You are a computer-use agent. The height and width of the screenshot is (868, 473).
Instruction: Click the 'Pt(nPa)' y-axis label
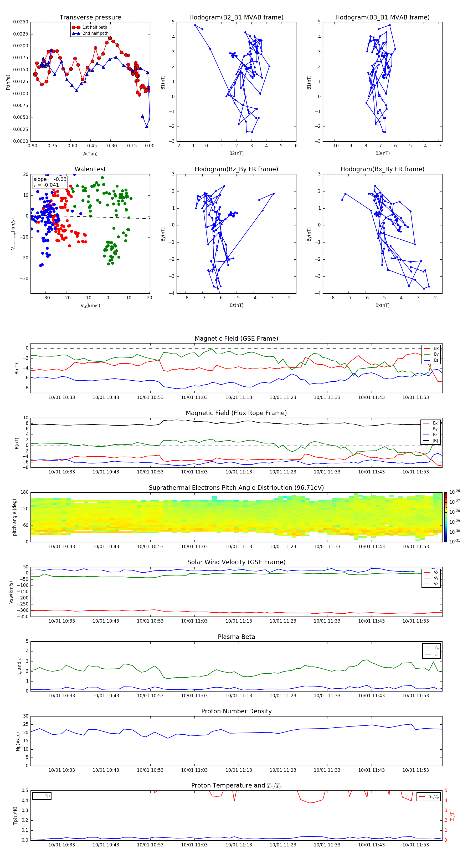tap(8, 82)
